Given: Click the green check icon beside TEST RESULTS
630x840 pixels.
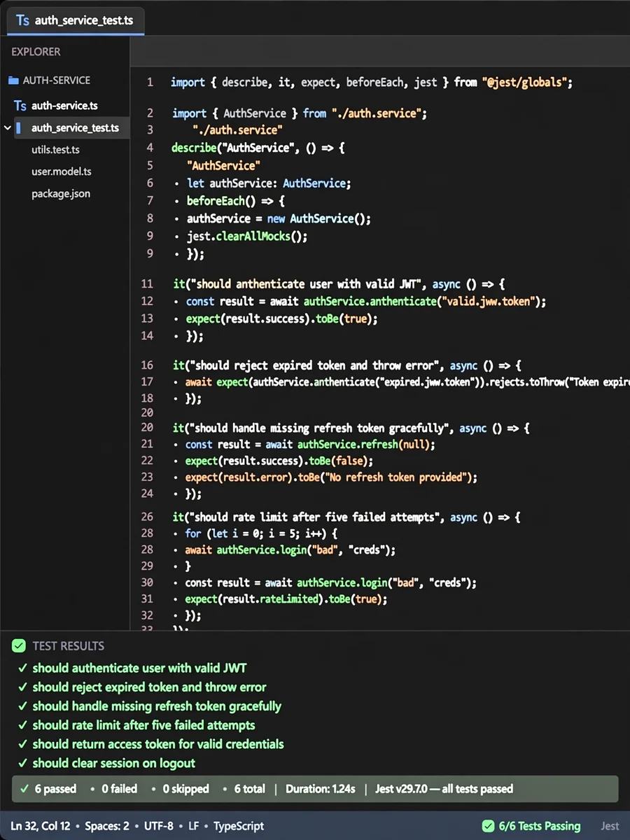Looking at the screenshot, I should coord(19,646).
